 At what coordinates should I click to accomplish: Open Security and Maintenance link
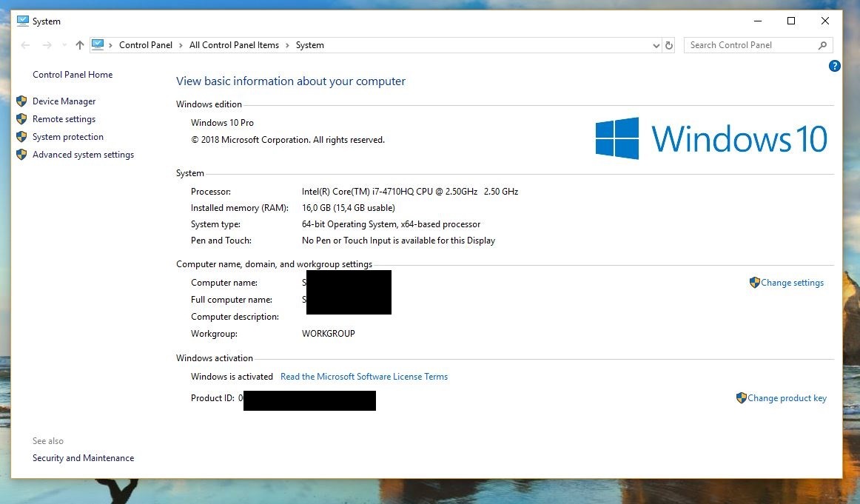tap(83, 458)
